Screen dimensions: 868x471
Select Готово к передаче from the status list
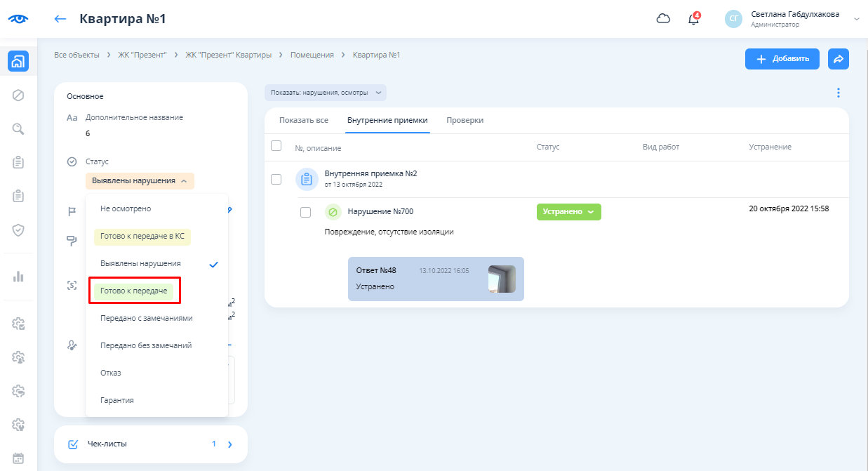click(x=133, y=291)
